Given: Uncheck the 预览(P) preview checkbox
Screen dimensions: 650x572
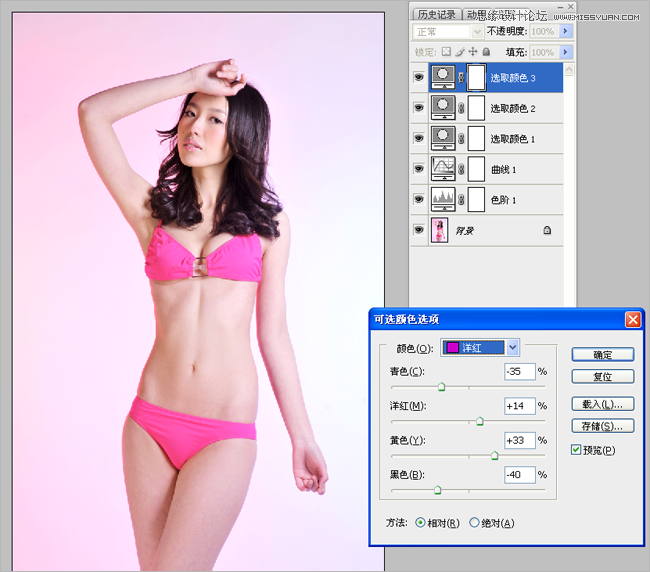Looking at the screenshot, I should (x=576, y=450).
